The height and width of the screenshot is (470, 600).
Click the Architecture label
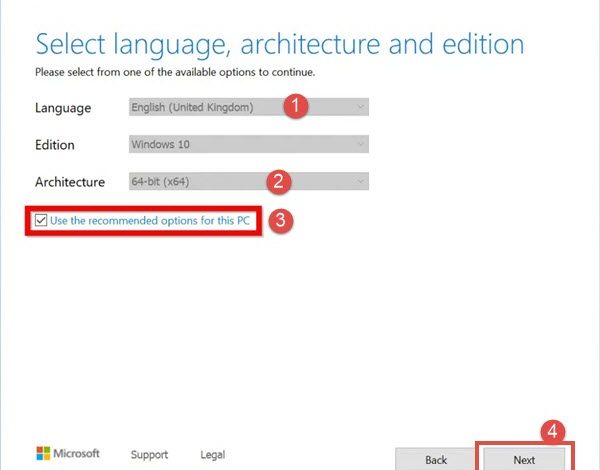[x=70, y=182]
